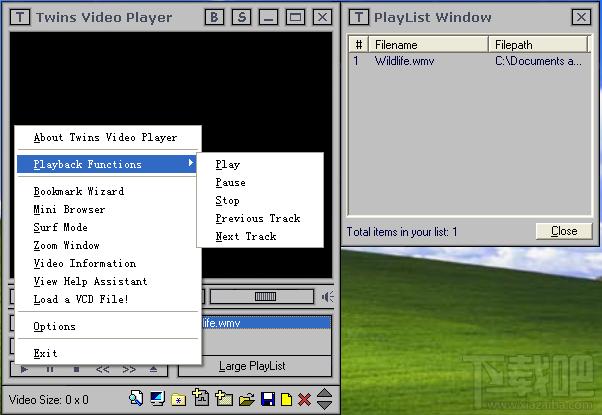602x415 pixels.
Task: Click the computer monitor icon in bottom toolbar
Action: click(157, 399)
